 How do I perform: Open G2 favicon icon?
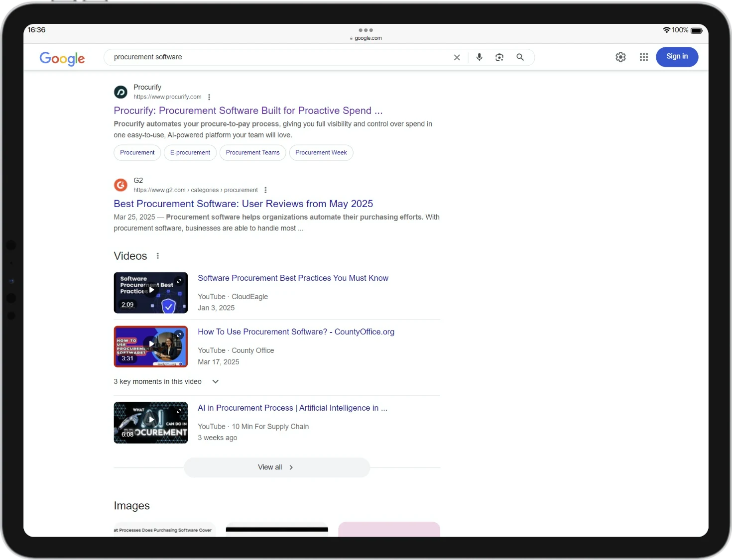pyautogui.click(x=121, y=185)
